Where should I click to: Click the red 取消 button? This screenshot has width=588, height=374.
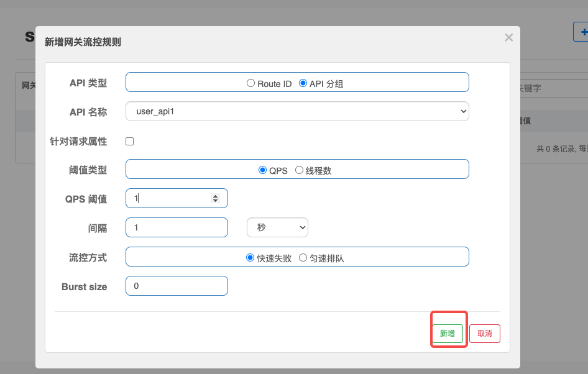coord(485,333)
